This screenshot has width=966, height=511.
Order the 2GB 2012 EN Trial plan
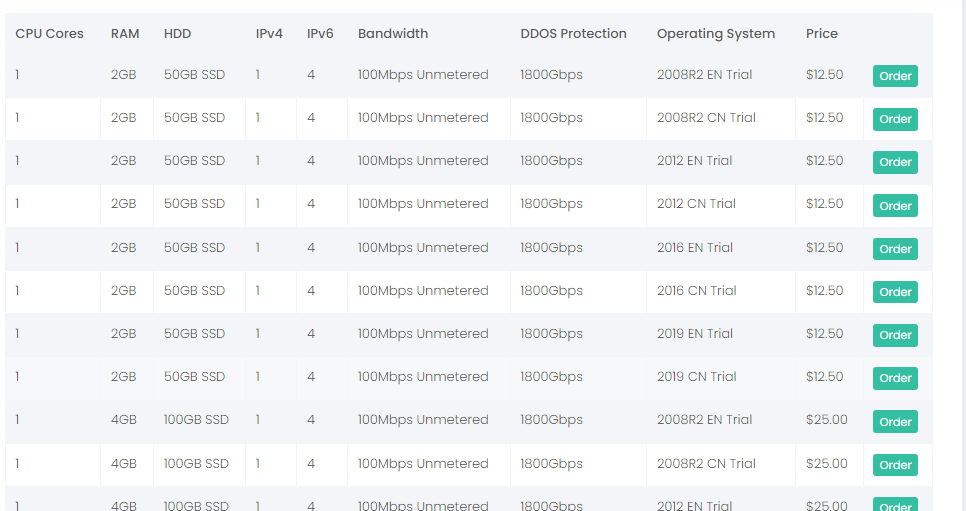click(895, 162)
